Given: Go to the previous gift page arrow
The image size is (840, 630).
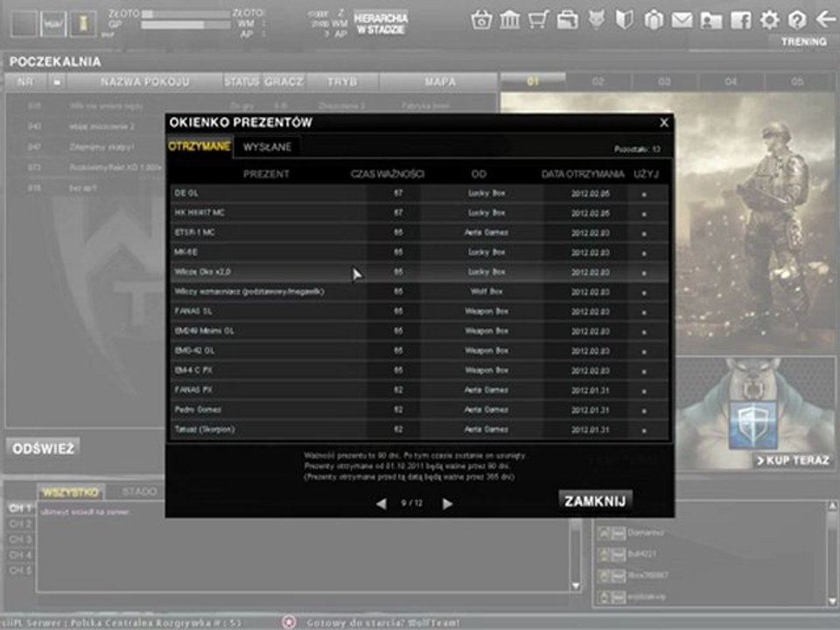Looking at the screenshot, I should point(381,504).
